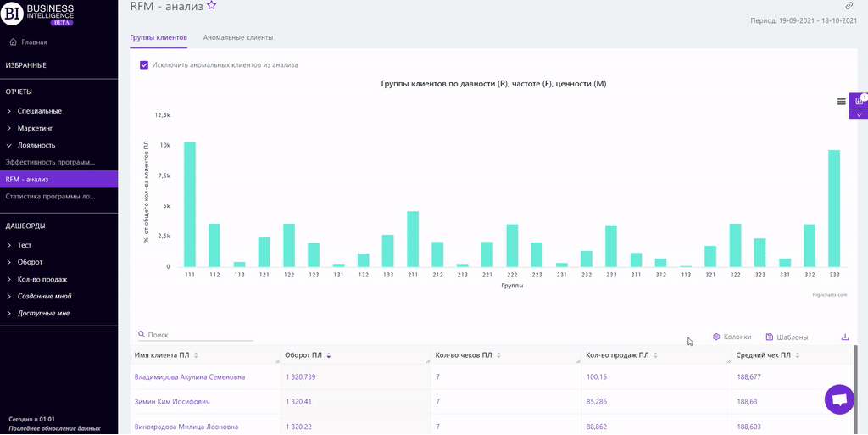The image size is (868, 435).
Task: Open Шаблоны templates button
Action: point(786,337)
